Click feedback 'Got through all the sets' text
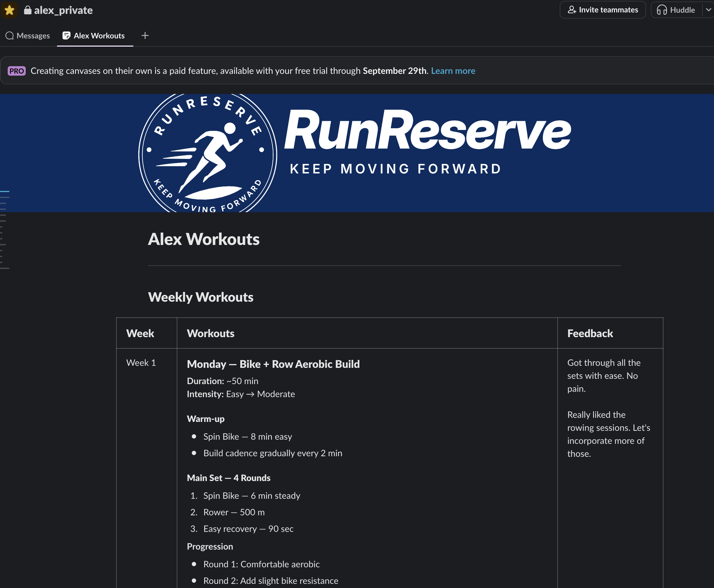 [604, 376]
